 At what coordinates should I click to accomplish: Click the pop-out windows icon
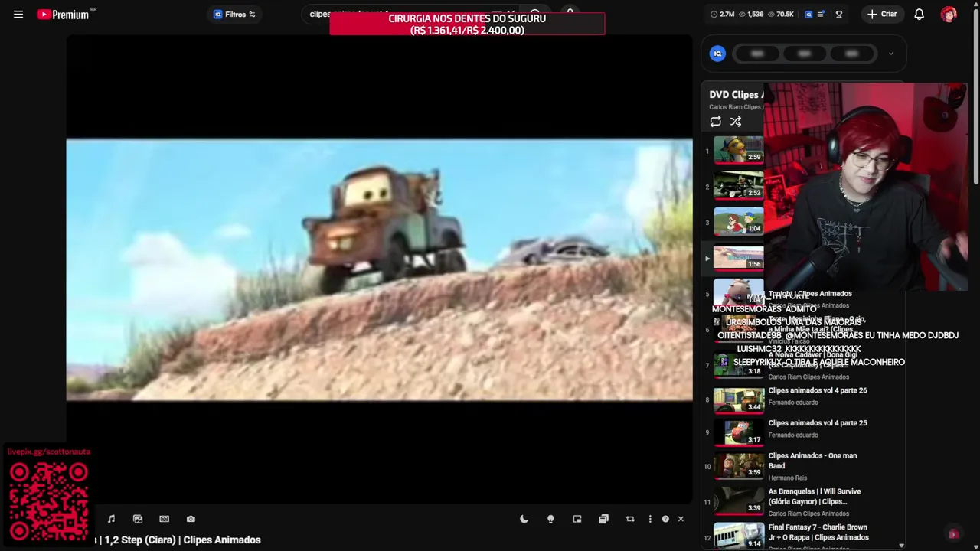point(603,520)
